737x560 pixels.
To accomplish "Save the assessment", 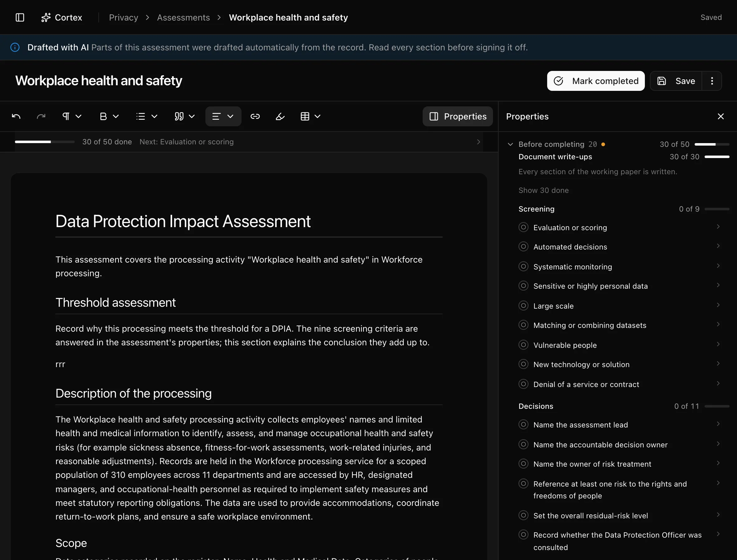I will point(676,81).
